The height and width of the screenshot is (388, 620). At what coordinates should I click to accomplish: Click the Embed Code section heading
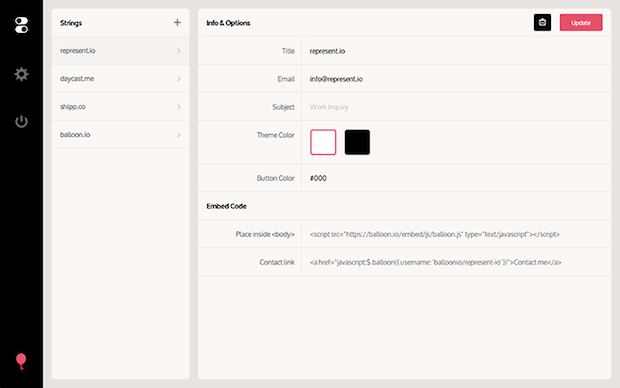tap(226, 206)
